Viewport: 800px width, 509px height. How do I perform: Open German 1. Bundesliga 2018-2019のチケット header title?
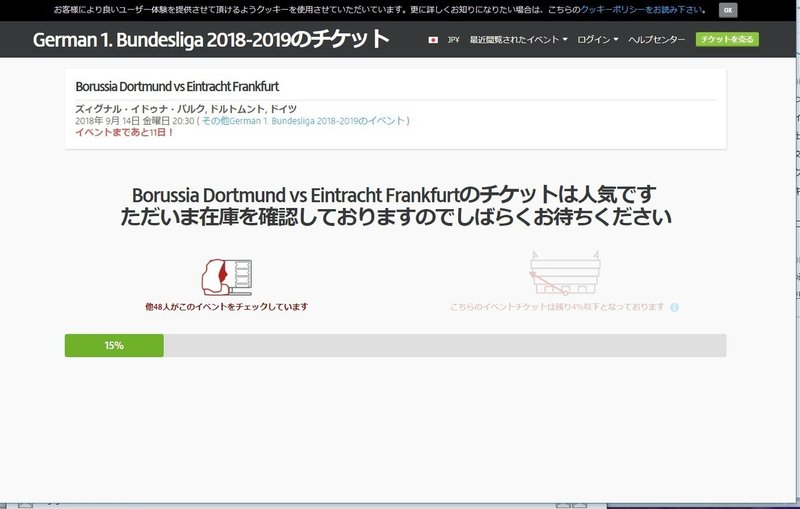pos(211,39)
